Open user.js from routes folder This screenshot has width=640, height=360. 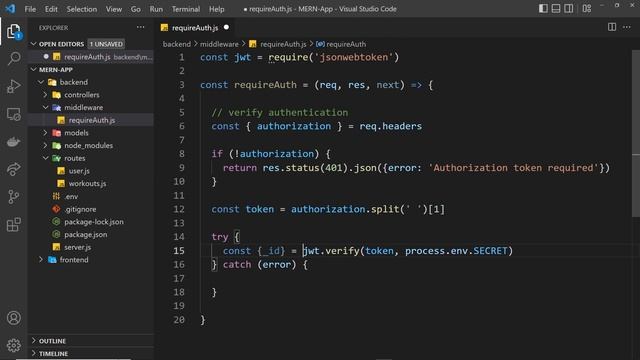[79, 171]
